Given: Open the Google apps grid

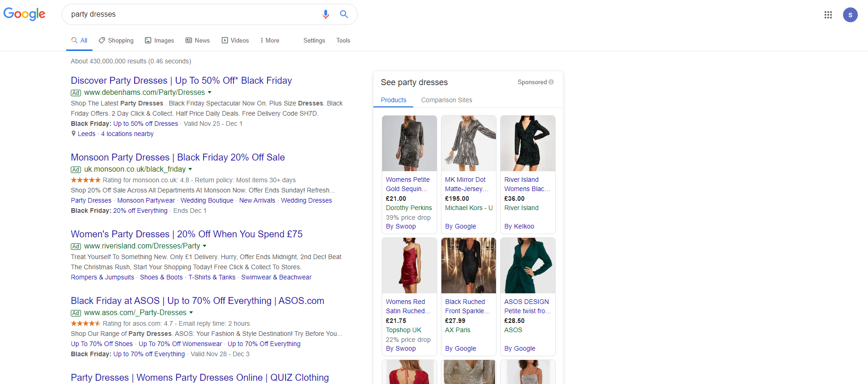Looking at the screenshot, I should [828, 15].
